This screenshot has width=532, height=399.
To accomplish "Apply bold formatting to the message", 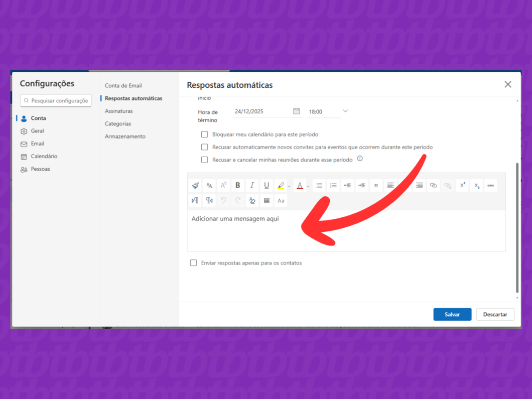I will pos(237,185).
